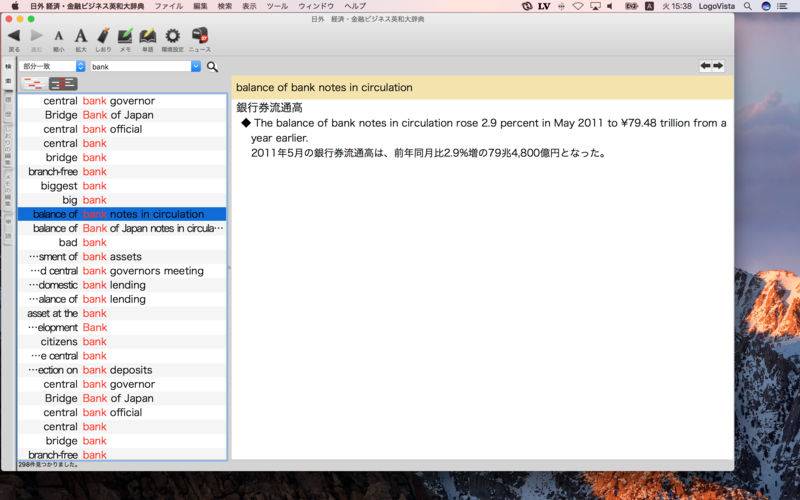
Task: Click the LogoVista user name
Action: pos(717,6)
